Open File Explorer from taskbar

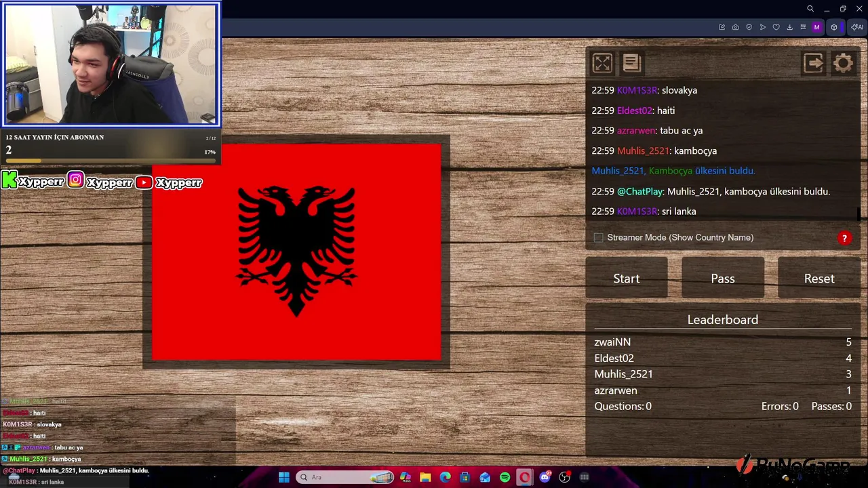[425, 478]
